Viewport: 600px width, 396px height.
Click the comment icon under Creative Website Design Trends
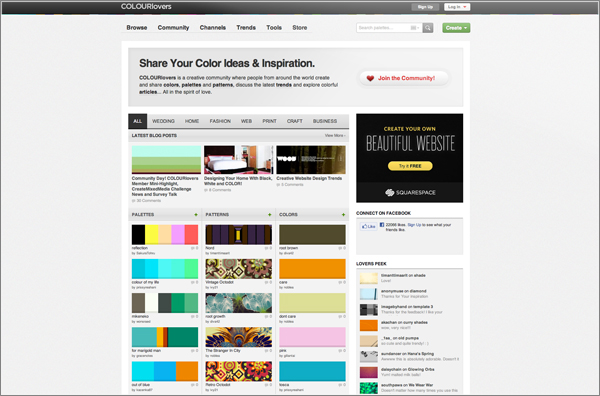(x=278, y=185)
